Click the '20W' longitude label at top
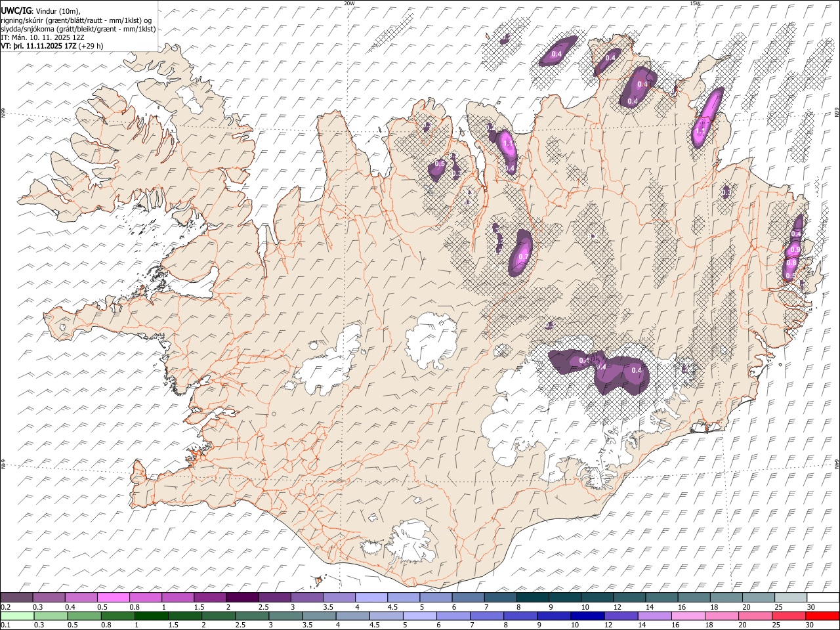Image resolution: width=840 pixels, height=630 pixels. point(350,3)
